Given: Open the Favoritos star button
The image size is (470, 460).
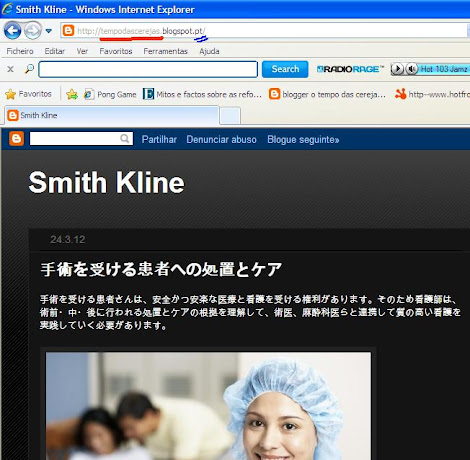Looking at the screenshot, I should [29, 94].
